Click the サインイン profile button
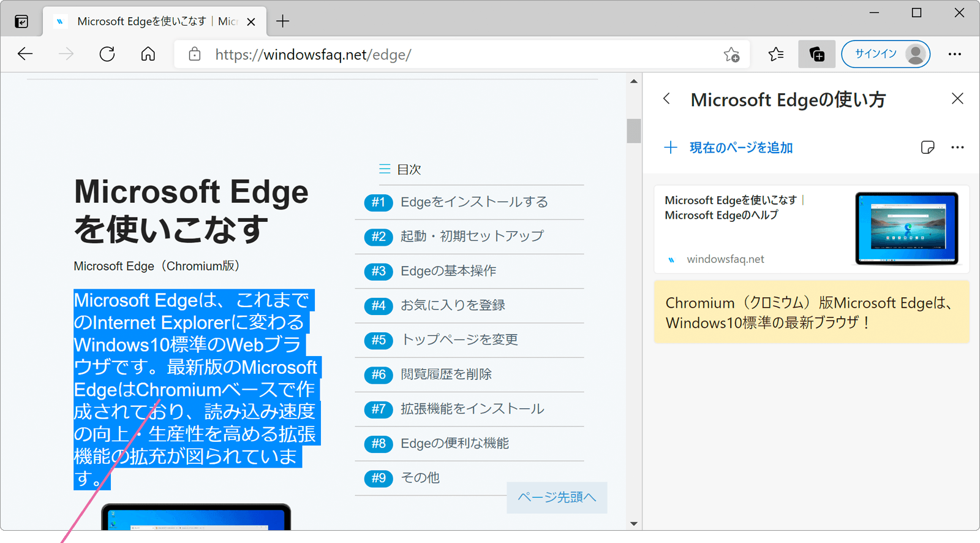This screenshot has height=543, width=980. [x=886, y=54]
